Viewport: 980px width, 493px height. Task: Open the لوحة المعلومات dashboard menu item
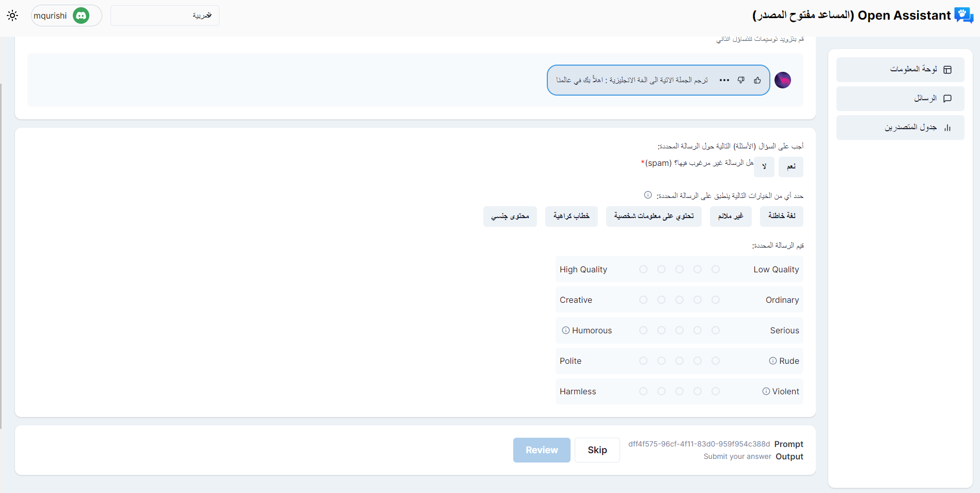tap(900, 69)
